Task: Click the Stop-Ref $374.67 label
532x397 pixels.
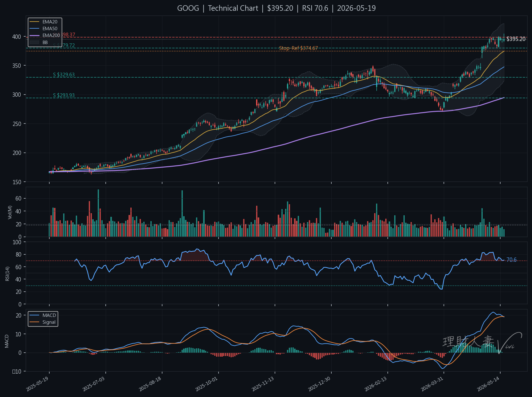Action: (298, 48)
